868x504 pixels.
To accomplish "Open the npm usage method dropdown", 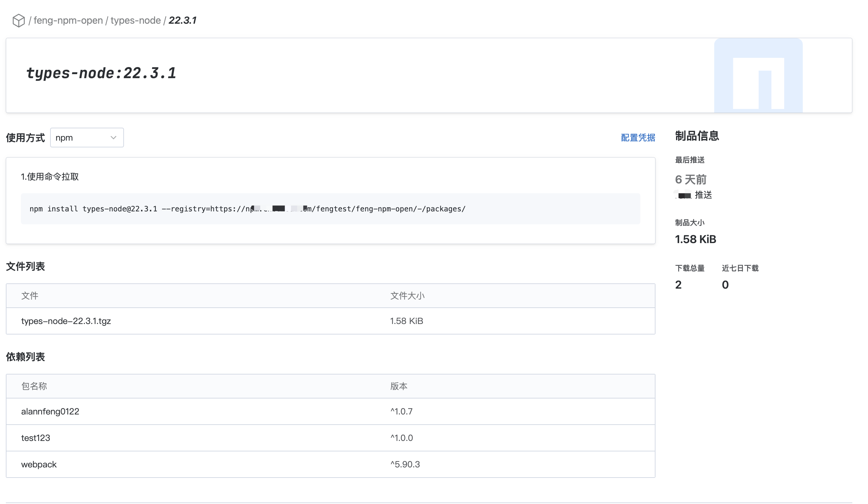I will [x=86, y=138].
